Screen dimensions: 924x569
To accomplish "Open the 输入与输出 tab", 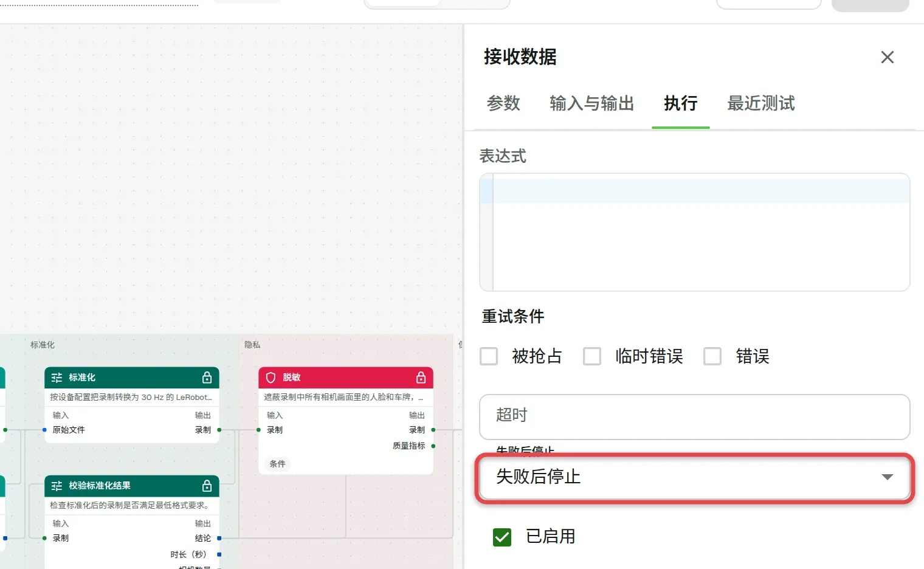I will (x=592, y=103).
